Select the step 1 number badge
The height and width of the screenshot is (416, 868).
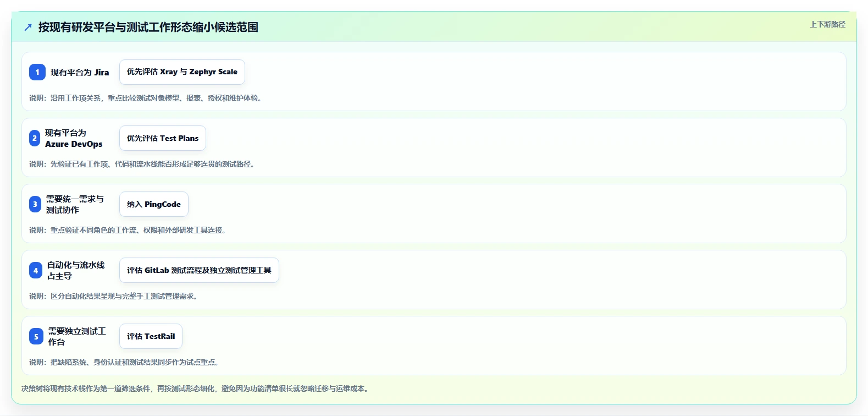tap(37, 72)
